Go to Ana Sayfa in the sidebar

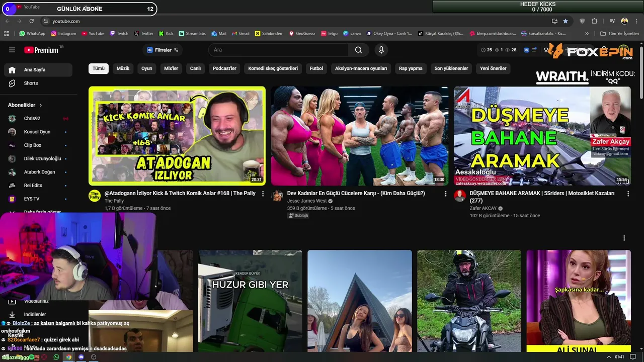pyautogui.click(x=38, y=70)
